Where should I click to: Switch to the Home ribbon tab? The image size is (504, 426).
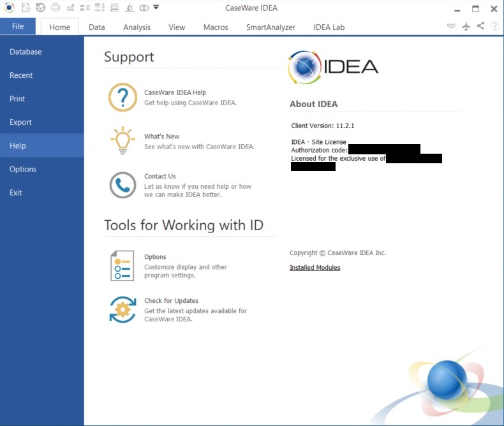60,27
